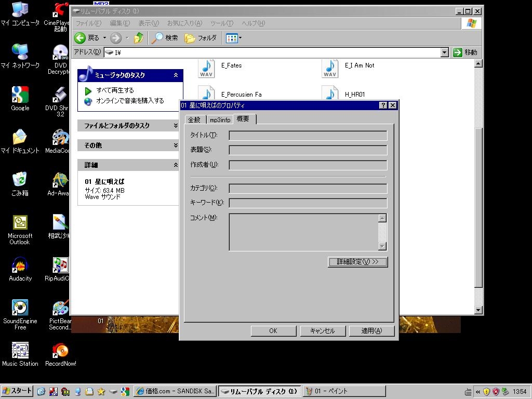Open the Back button history dropdown arrow
The height and width of the screenshot is (399, 532).
[104, 38]
